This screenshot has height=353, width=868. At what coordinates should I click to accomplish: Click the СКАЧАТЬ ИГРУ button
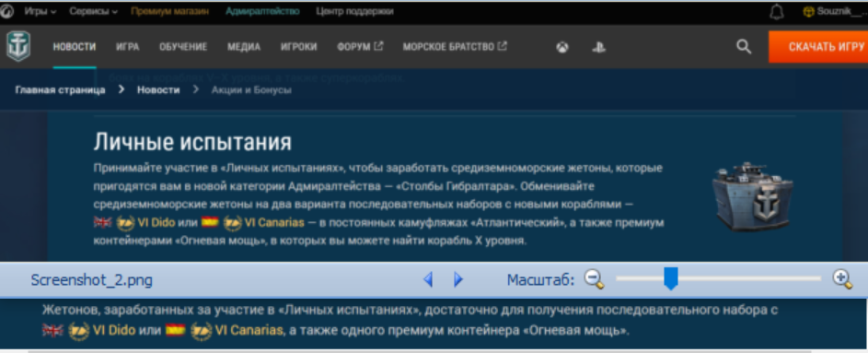click(x=818, y=47)
